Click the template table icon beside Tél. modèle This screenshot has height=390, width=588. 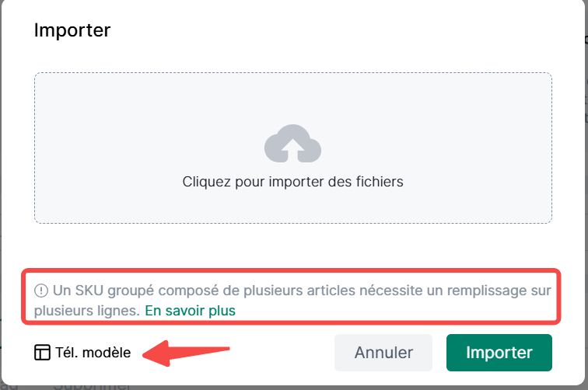42,353
